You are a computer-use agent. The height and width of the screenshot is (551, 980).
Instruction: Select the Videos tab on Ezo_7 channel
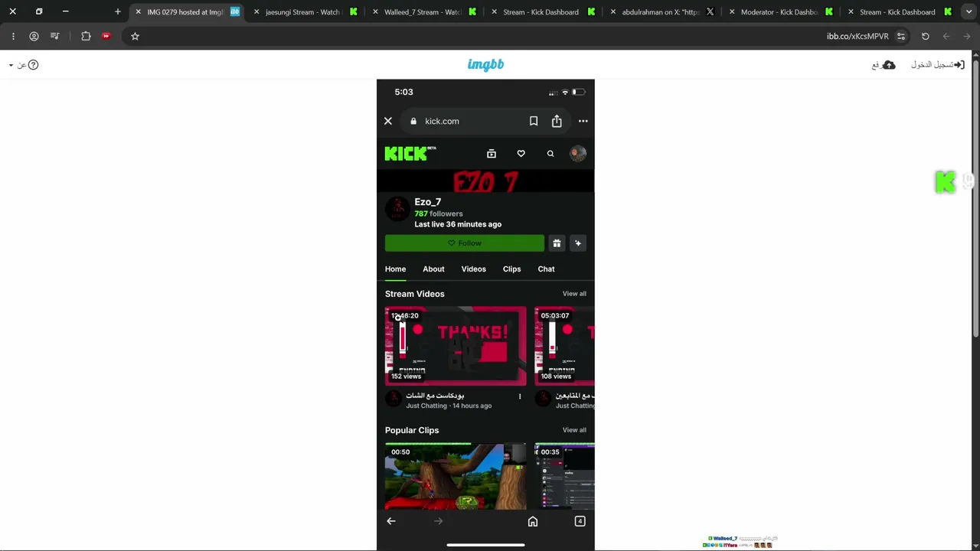point(474,269)
